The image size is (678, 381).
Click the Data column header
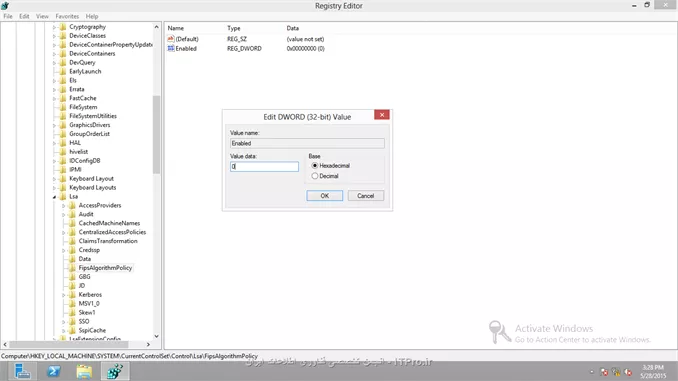click(x=293, y=28)
